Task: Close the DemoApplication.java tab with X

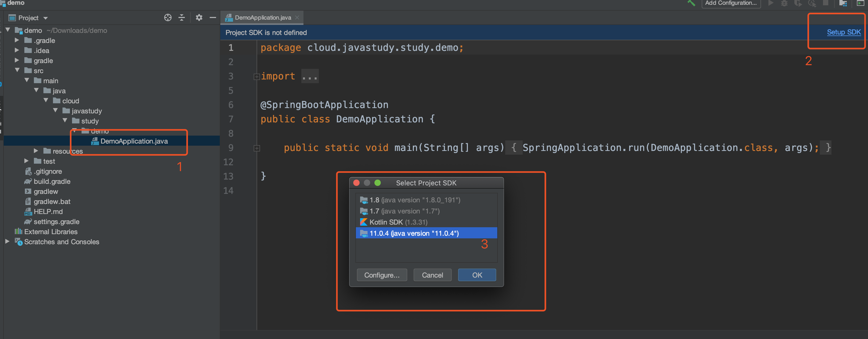Action: (297, 17)
